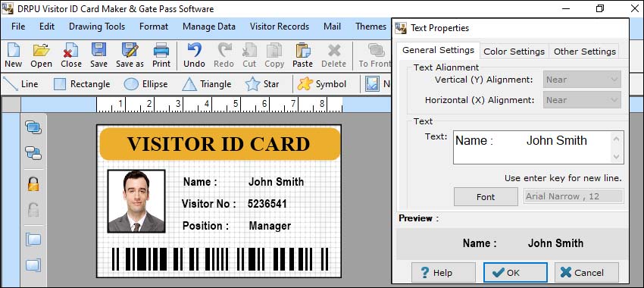Screen dimensions: 644x288
Task: Click the Delete toolbar icon
Action: (x=333, y=55)
